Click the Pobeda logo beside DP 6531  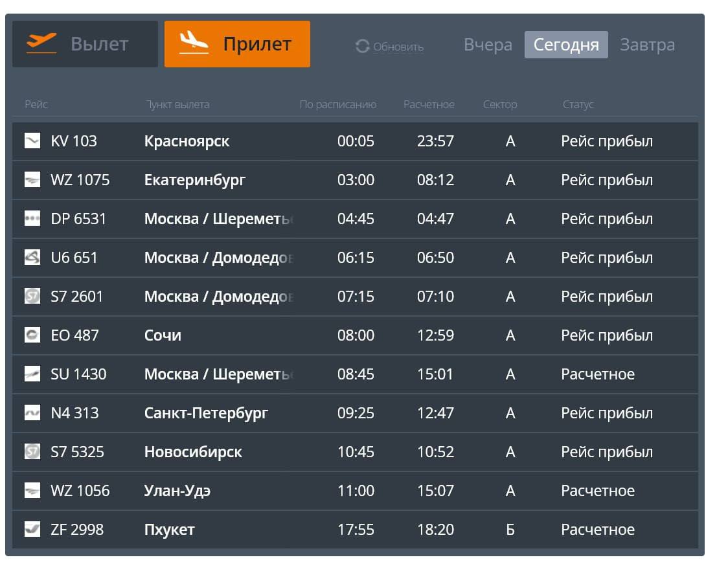pyautogui.click(x=32, y=219)
